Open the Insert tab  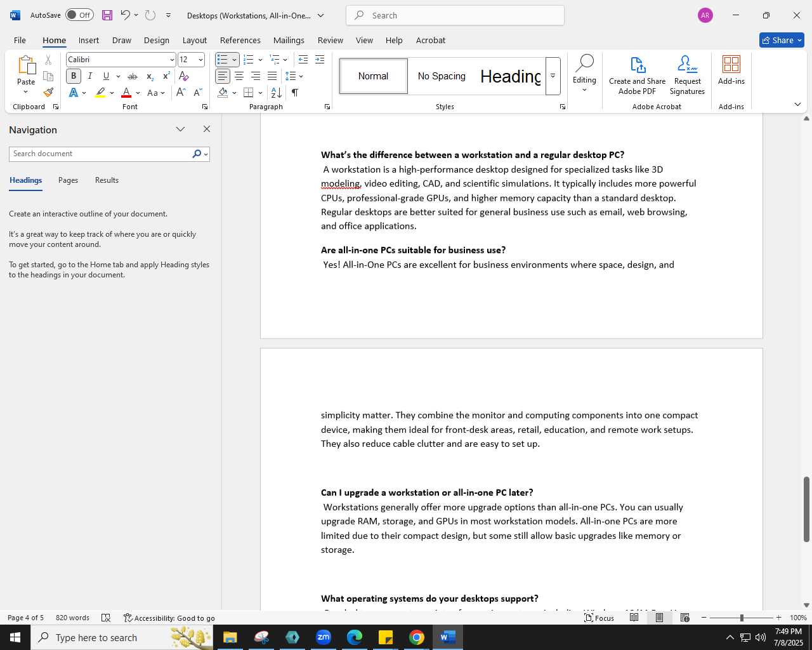tap(89, 40)
